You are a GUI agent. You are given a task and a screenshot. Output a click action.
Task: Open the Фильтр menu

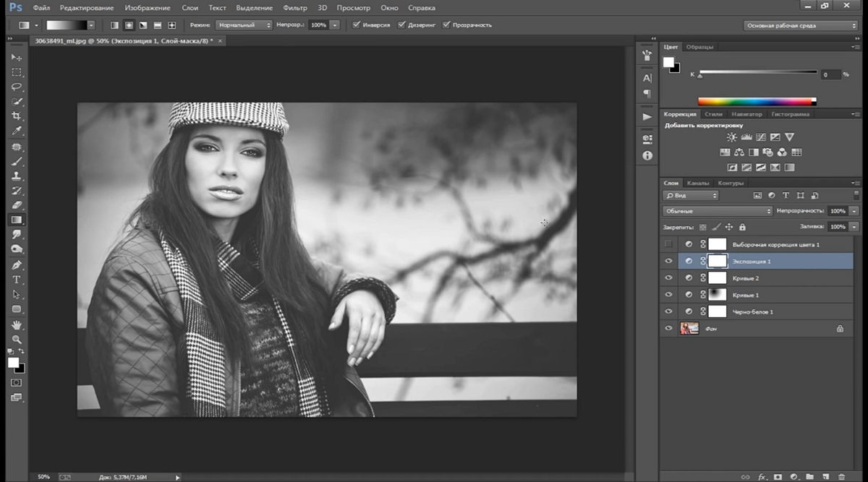tap(295, 8)
